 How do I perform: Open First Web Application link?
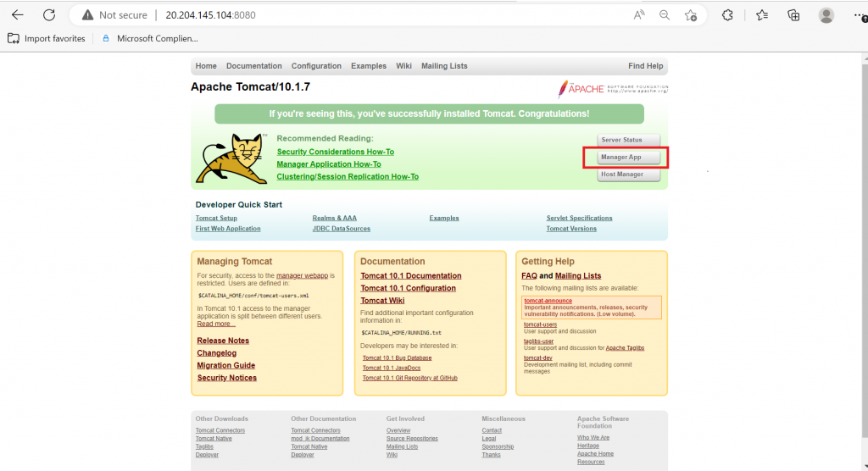[228, 229]
